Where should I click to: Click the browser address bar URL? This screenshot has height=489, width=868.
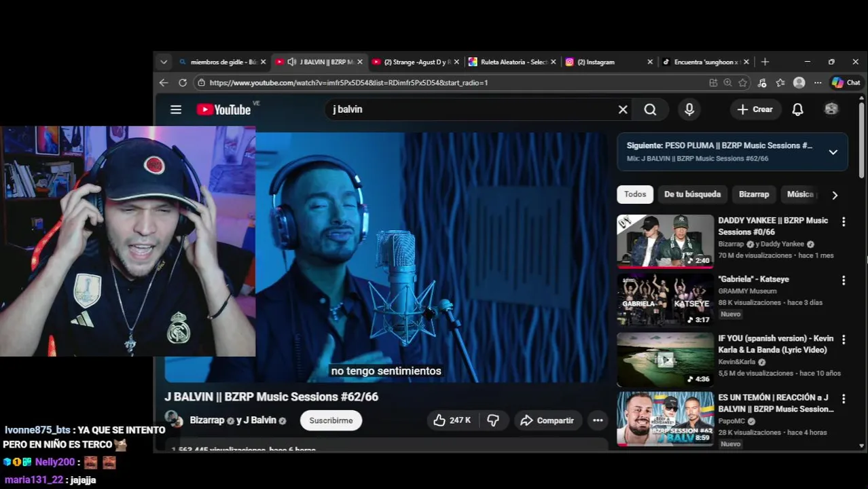tap(348, 83)
